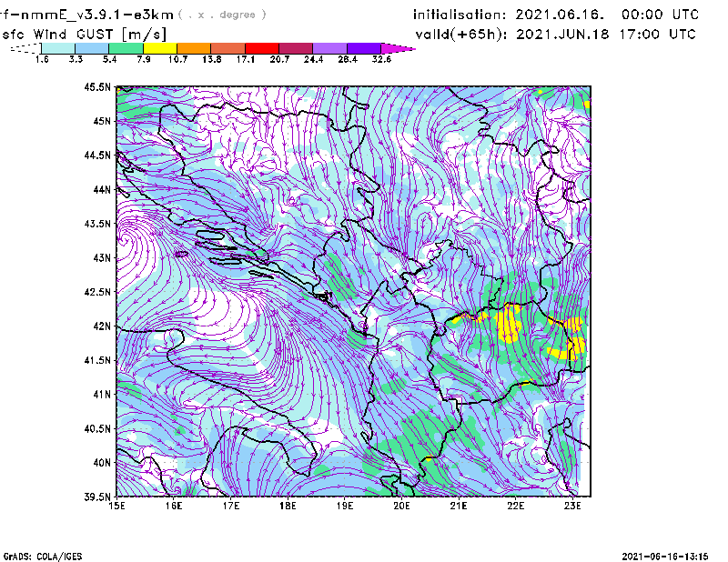728x562 pixels.
Task: Click the 16E longitude label
Action: [x=174, y=506]
